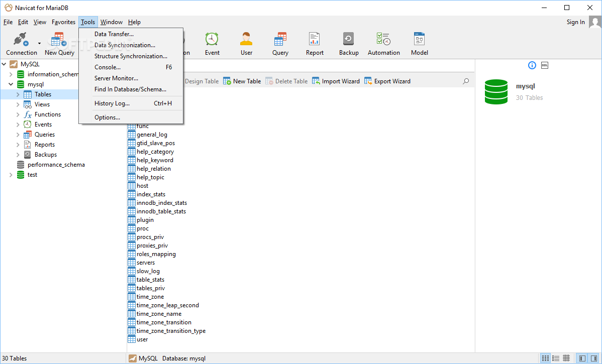Click the user avatar icon
The height and width of the screenshot is (364, 602).
click(594, 22)
